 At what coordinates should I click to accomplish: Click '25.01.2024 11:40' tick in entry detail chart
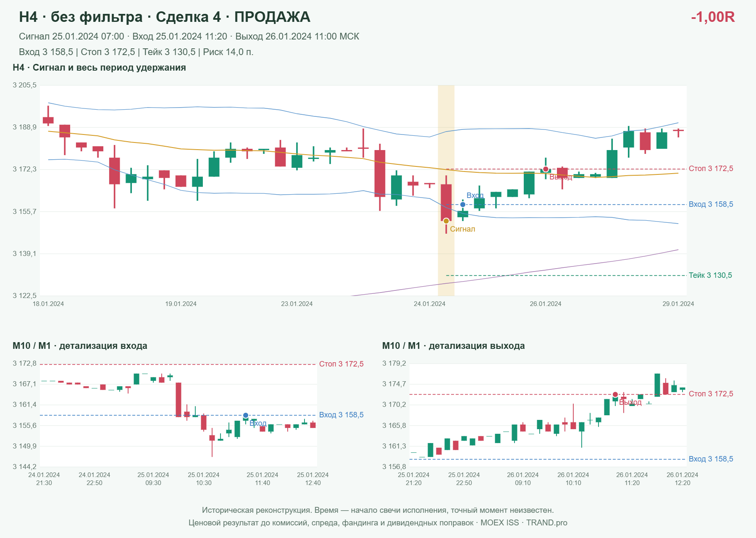(262, 479)
